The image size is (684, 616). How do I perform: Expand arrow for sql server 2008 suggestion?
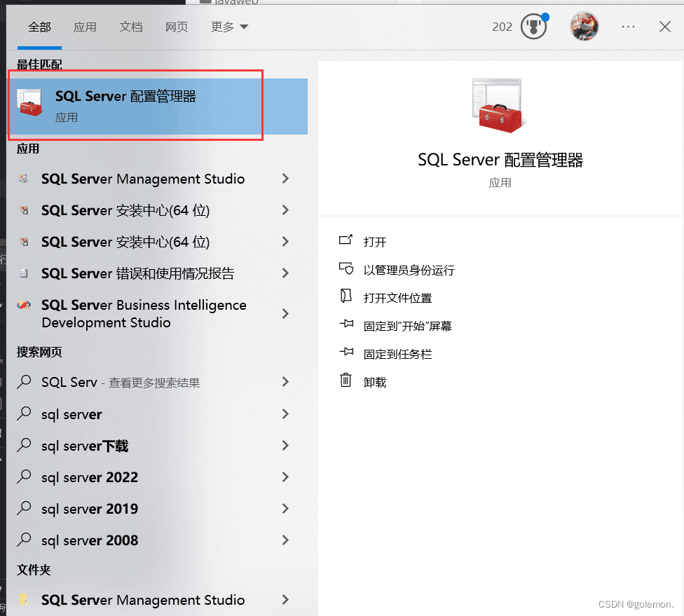(285, 540)
